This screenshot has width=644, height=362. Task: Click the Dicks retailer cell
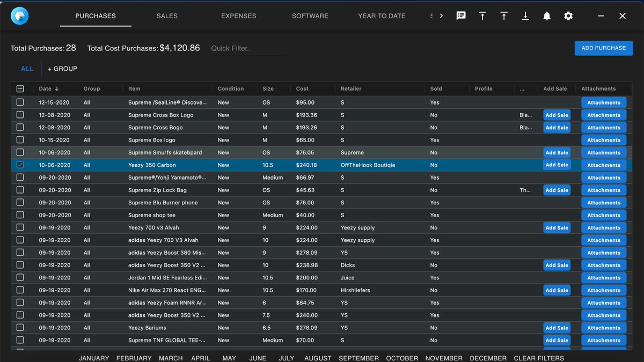click(x=348, y=265)
